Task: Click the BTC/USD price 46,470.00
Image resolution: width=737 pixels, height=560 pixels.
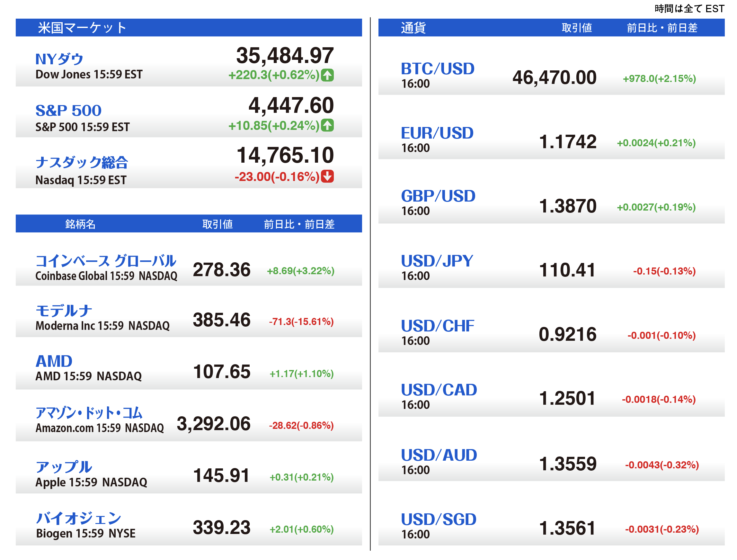Action: pyautogui.click(x=554, y=77)
